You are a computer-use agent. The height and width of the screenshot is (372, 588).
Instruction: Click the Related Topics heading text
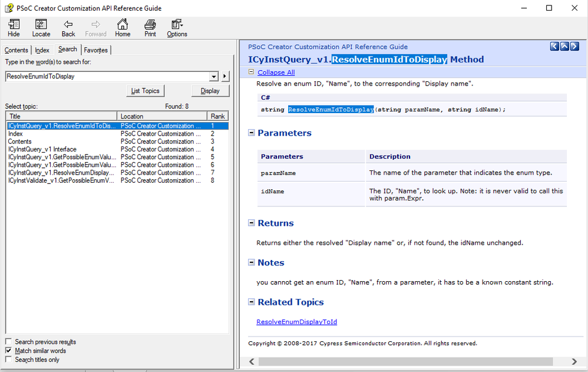tap(290, 302)
